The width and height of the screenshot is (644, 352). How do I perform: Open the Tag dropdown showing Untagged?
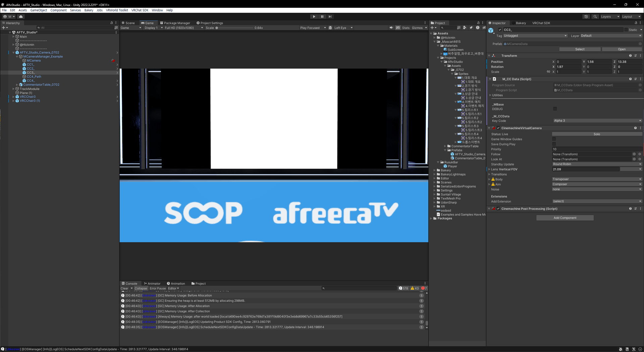pos(535,36)
